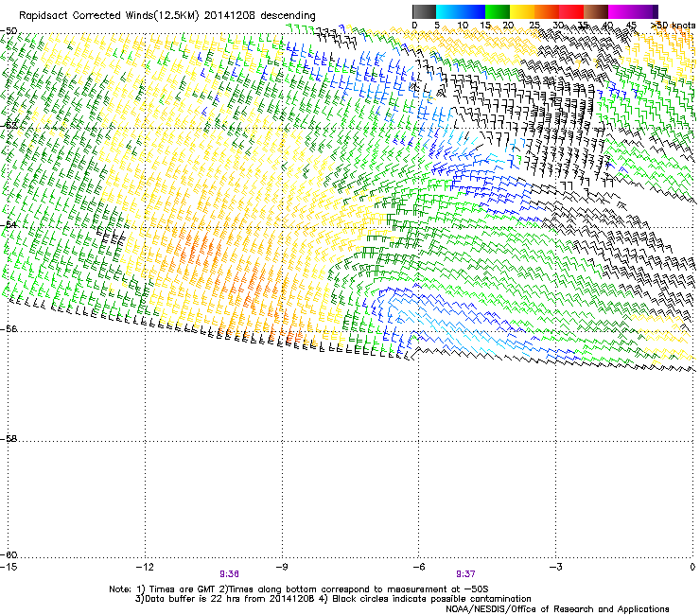Click the plot title 'Rapidscat Corrected Winds(12.5KM)'
Viewport: 700px width, 615px height.
pyautogui.click(x=109, y=16)
